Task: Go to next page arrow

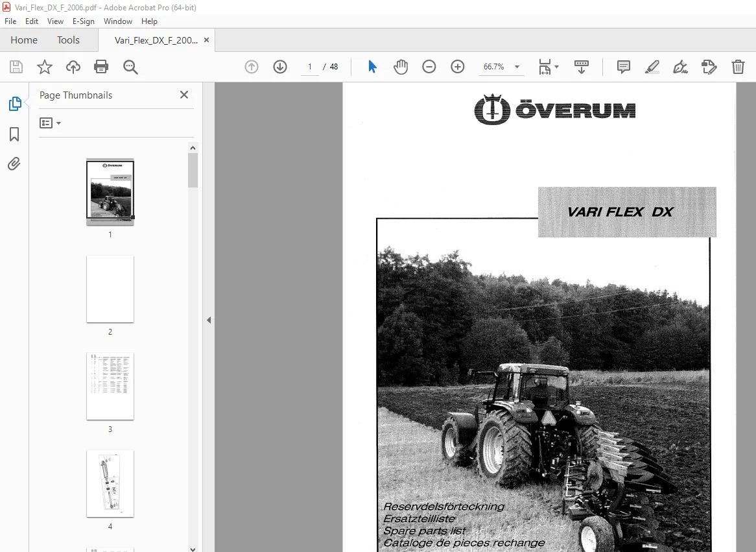Action: tap(279, 67)
